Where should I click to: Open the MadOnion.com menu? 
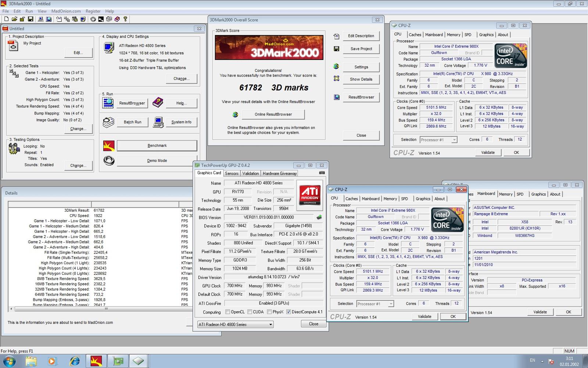[x=66, y=11]
